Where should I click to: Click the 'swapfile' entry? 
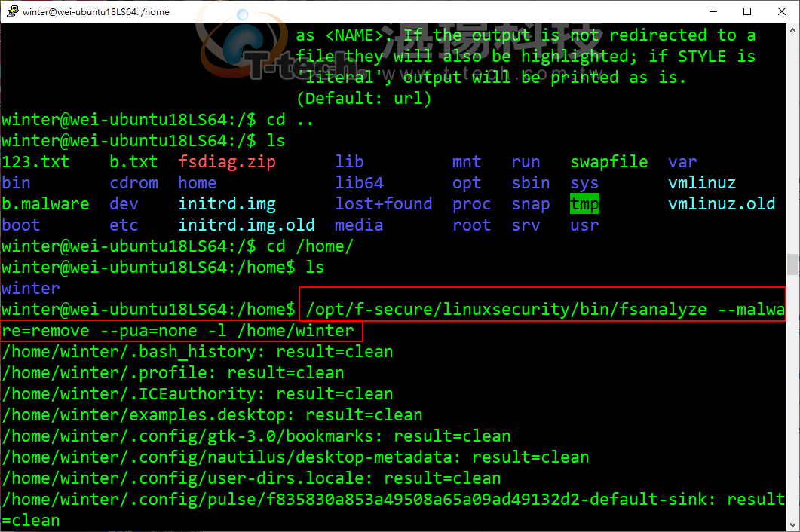(609, 162)
